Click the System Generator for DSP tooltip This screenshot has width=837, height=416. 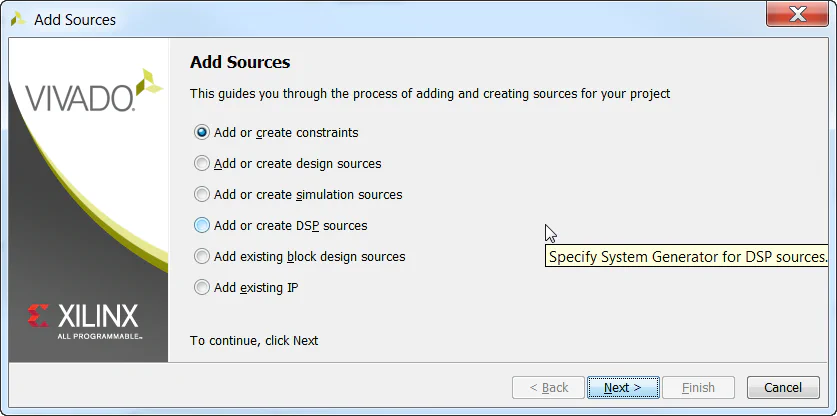pyautogui.click(x=688, y=257)
